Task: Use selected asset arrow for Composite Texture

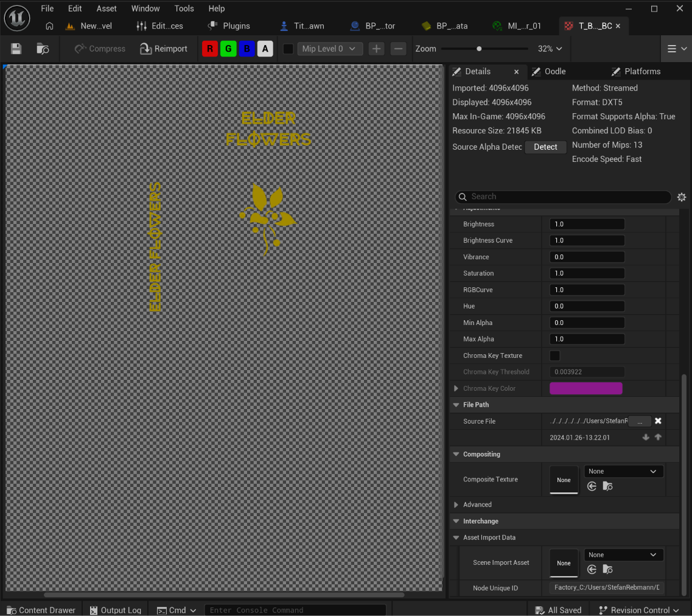Action: tap(592, 486)
